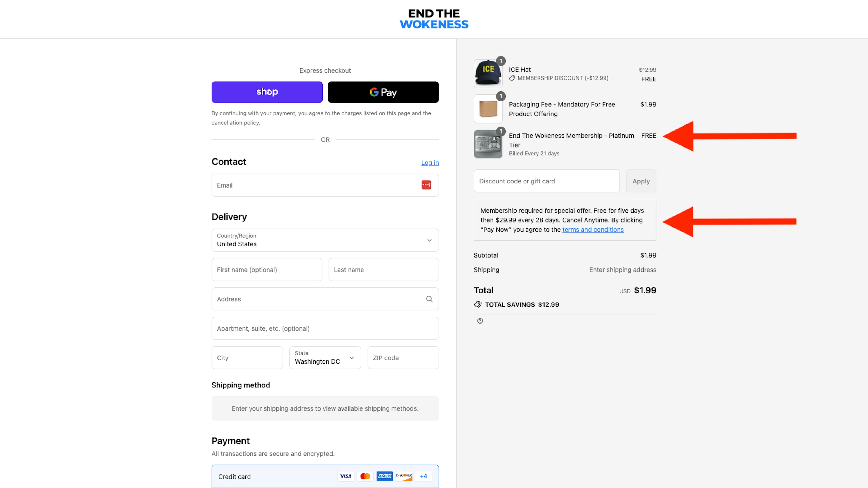The image size is (868, 488).
Task: Click the ICE Hat product thumbnail
Action: (488, 74)
